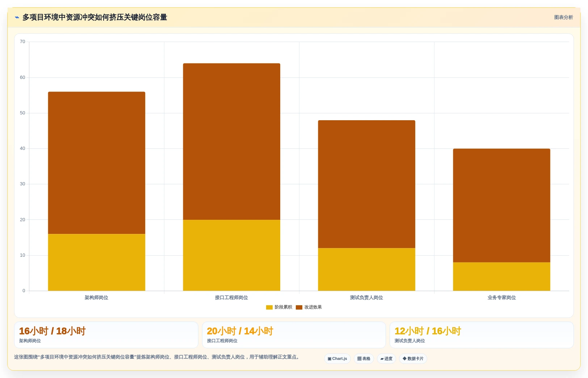Viewport: 588px width, 378px height.
Task: Click the 业务专家岗位 x-axis label
Action: [502, 298]
